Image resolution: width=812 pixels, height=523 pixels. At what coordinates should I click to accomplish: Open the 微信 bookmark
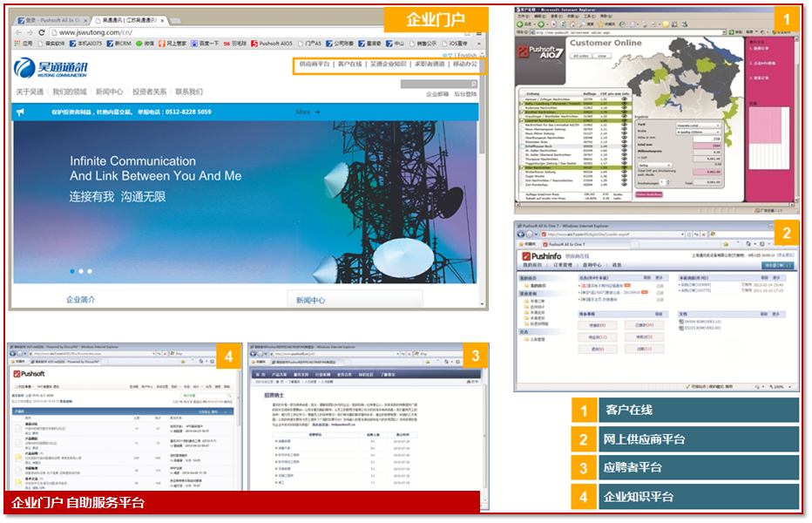[x=145, y=44]
